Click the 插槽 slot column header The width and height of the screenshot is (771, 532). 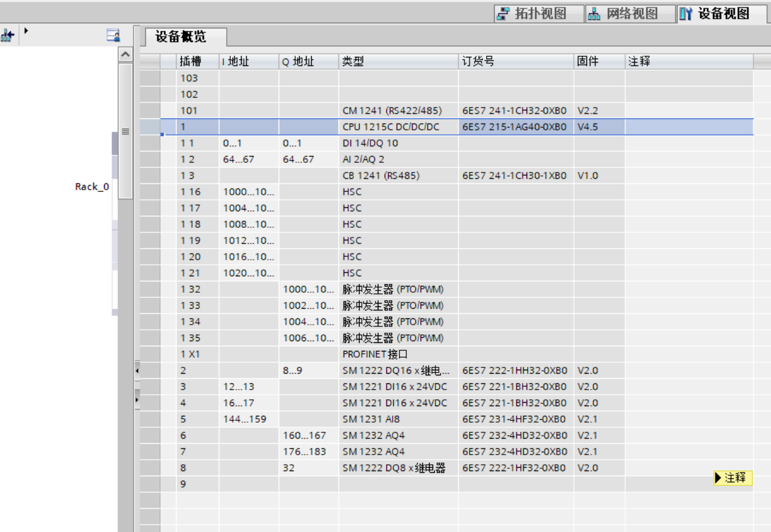[190, 62]
